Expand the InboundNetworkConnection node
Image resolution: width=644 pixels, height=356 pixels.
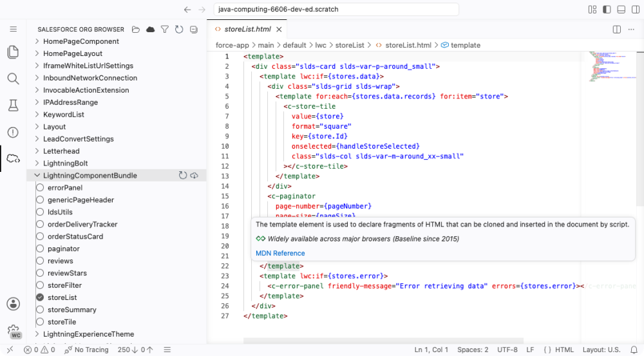tap(37, 78)
